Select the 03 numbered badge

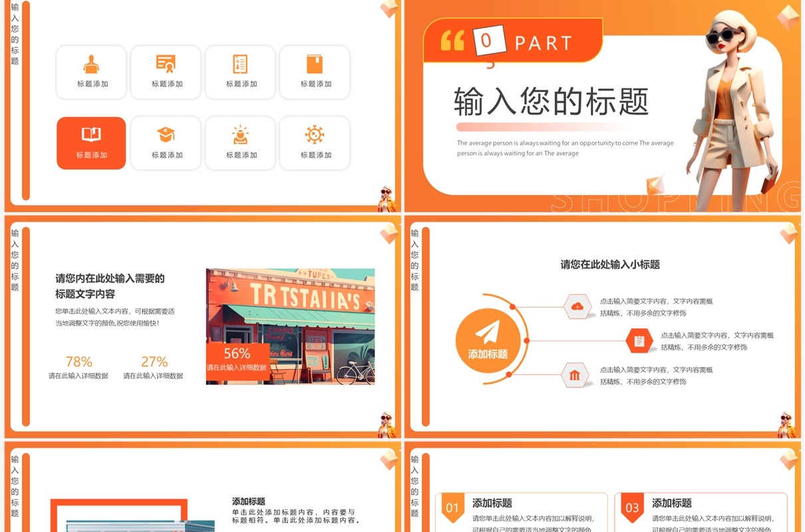(x=632, y=508)
